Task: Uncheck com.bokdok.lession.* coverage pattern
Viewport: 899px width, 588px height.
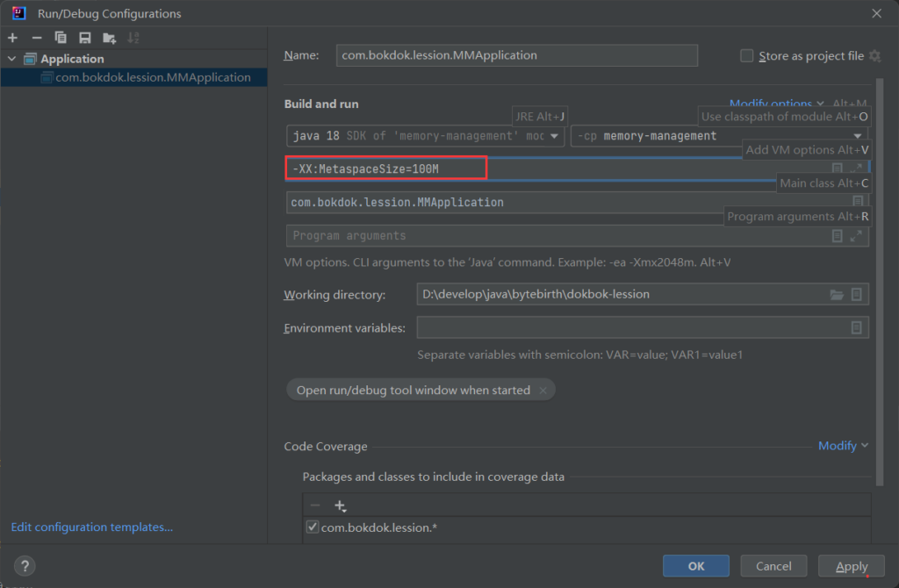Action: 313,527
